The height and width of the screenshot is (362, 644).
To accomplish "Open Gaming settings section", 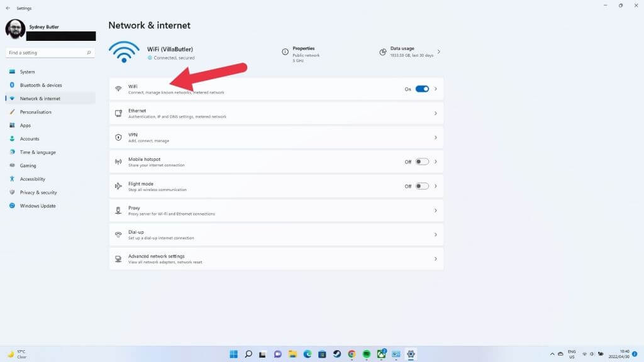I will click(x=50, y=165).
